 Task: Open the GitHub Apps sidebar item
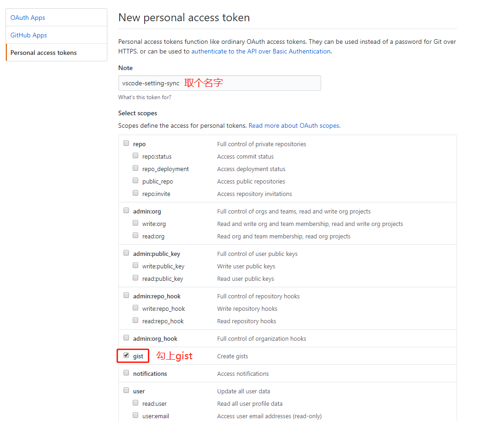point(56,35)
